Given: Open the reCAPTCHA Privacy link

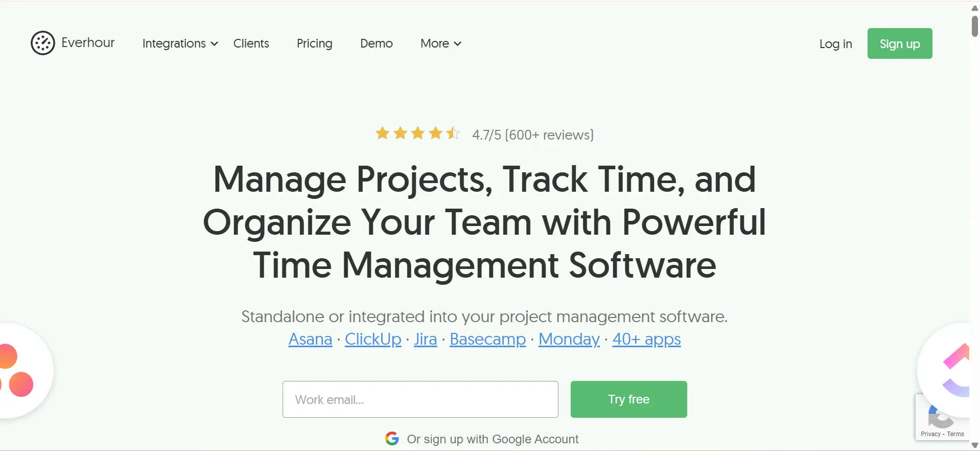Looking at the screenshot, I should 930,434.
